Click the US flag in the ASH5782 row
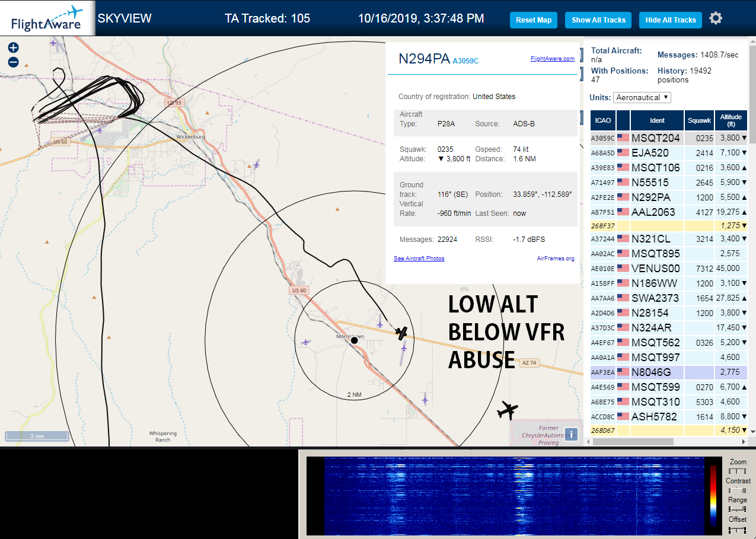Viewport: 756px width, 539px height. tap(623, 417)
